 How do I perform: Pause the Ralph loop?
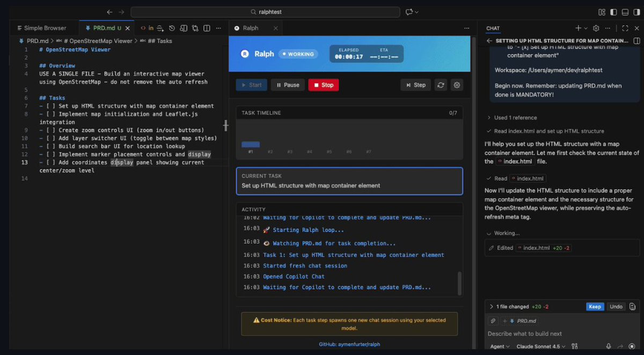tap(288, 85)
